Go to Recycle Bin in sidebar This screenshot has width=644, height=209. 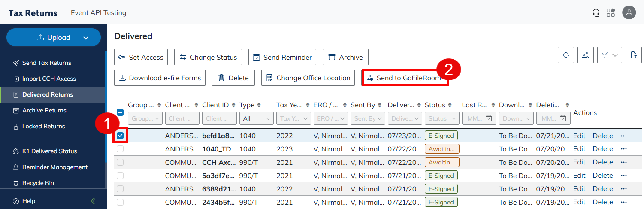[38, 183]
